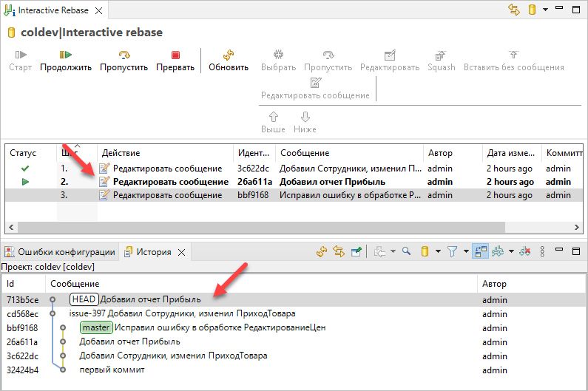The image size is (588, 391).
Task: Click the Обновить (refresh) icon
Action: pos(229,60)
